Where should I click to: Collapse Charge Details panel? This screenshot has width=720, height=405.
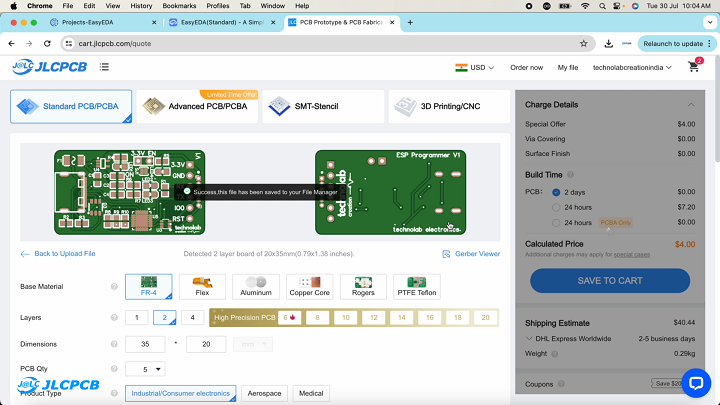point(691,105)
